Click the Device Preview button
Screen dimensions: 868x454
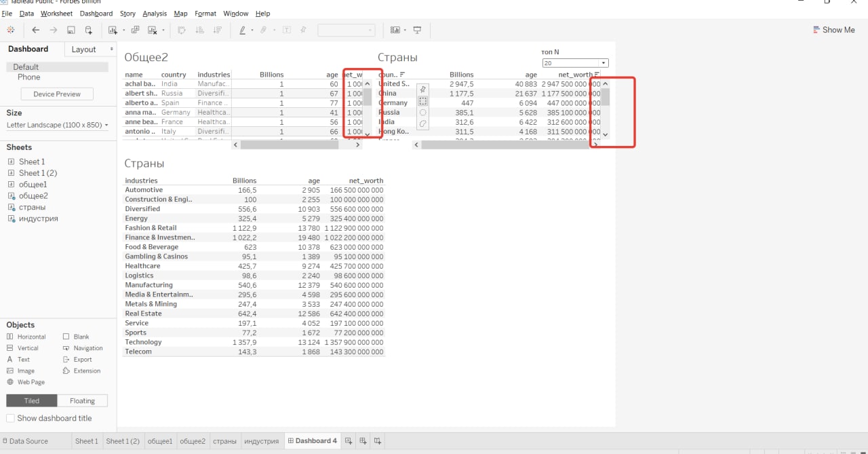tap(57, 94)
